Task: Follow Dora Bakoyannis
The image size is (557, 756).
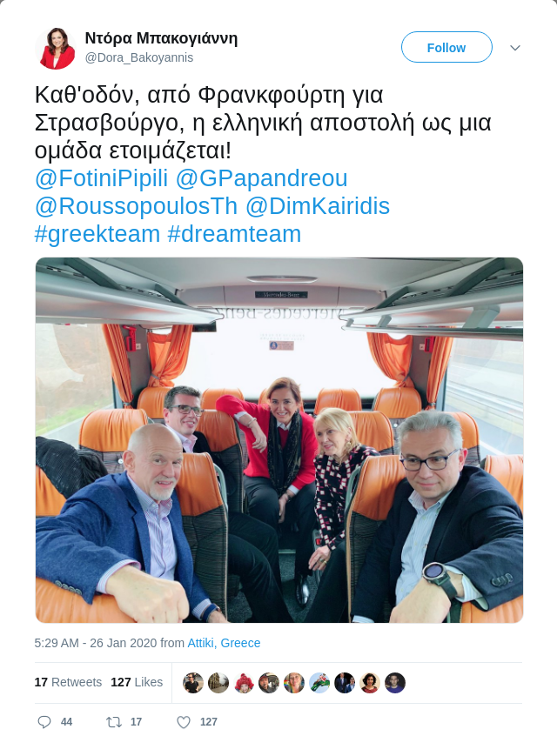Action: click(x=446, y=47)
